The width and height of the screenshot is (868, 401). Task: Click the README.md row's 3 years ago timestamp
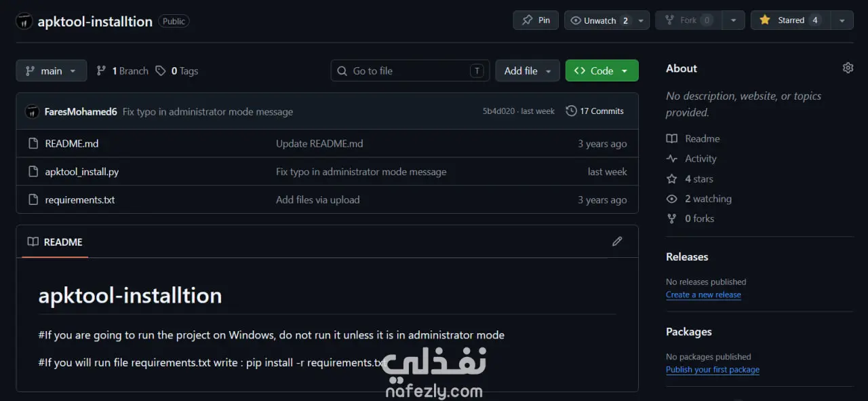click(x=602, y=144)
